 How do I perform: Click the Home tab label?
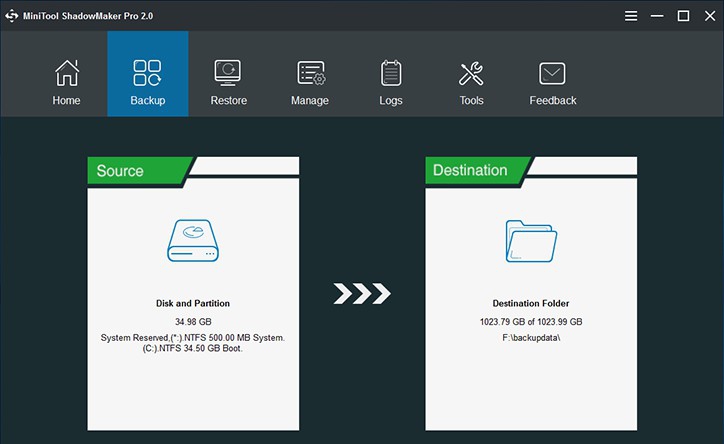click(66, 100)
